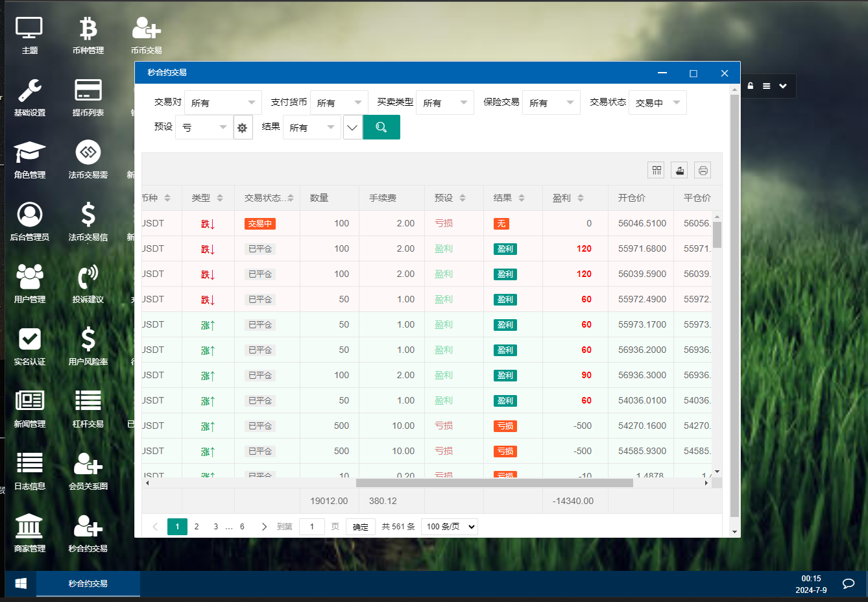Click the green search magnifier button
Screen dimensions: 868x602
(x=381, y=127)
